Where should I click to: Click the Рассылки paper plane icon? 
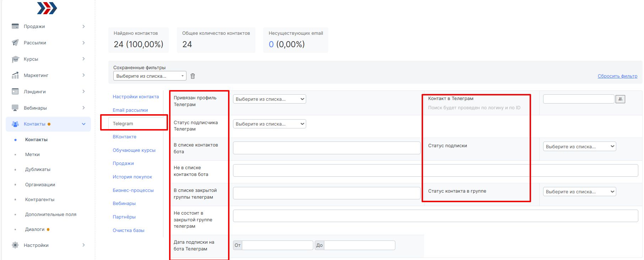(x=15, y=43)
